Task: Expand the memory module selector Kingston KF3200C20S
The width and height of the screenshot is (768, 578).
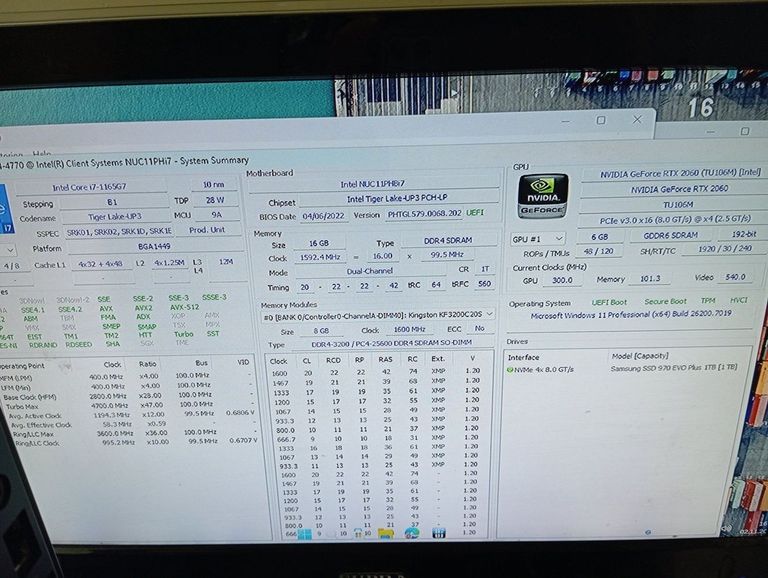Action: click(x=378, y=316)
